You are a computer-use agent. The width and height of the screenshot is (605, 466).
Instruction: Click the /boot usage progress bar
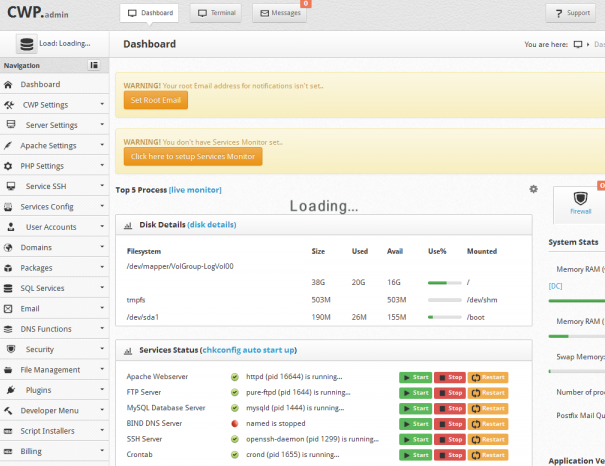click(444, 317)
